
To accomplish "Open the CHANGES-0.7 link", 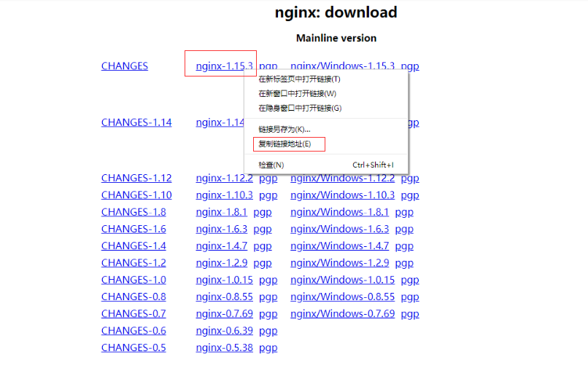I will [x=134, y=313].
